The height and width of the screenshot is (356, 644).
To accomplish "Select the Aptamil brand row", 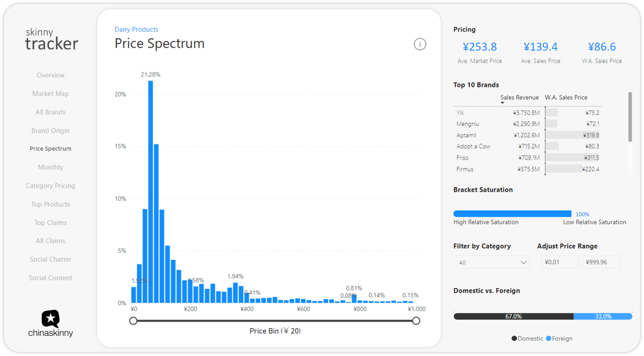I will click(x=528, y=135).
